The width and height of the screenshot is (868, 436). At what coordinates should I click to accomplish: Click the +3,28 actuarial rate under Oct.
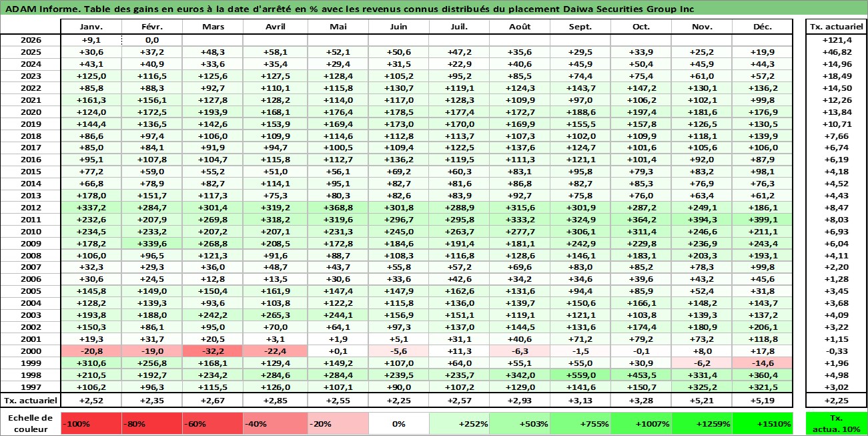coord(641,400)
